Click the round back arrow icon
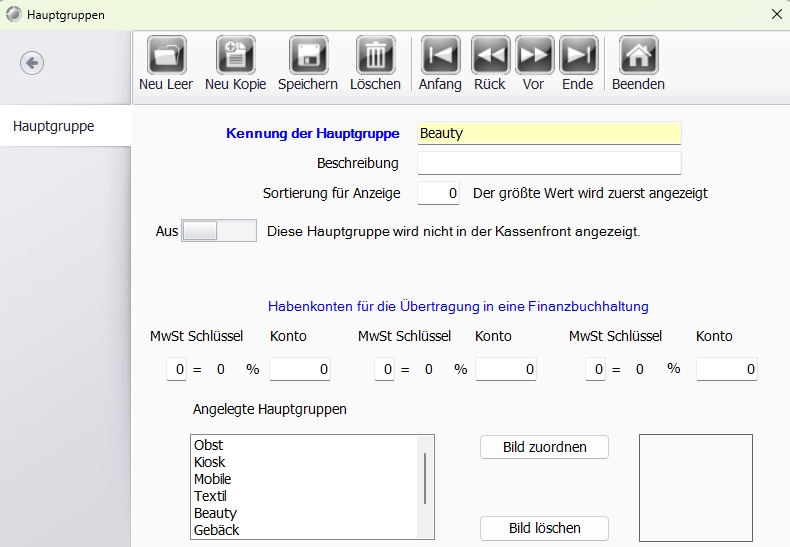790x547 pixels. (x=32, y=63)
